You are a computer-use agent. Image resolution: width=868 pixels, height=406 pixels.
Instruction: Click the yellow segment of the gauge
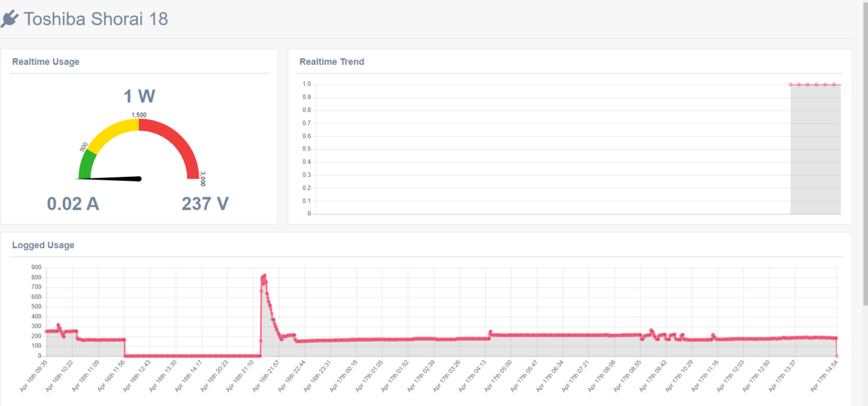point(112,132)
